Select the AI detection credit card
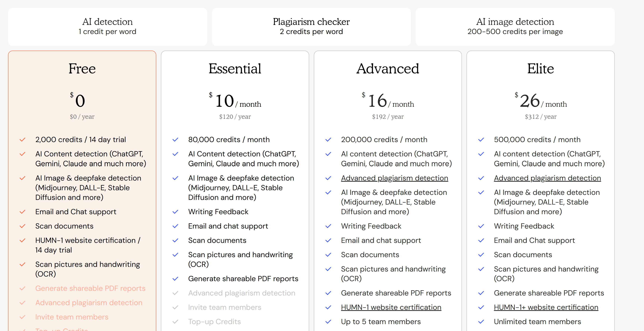 108,27
